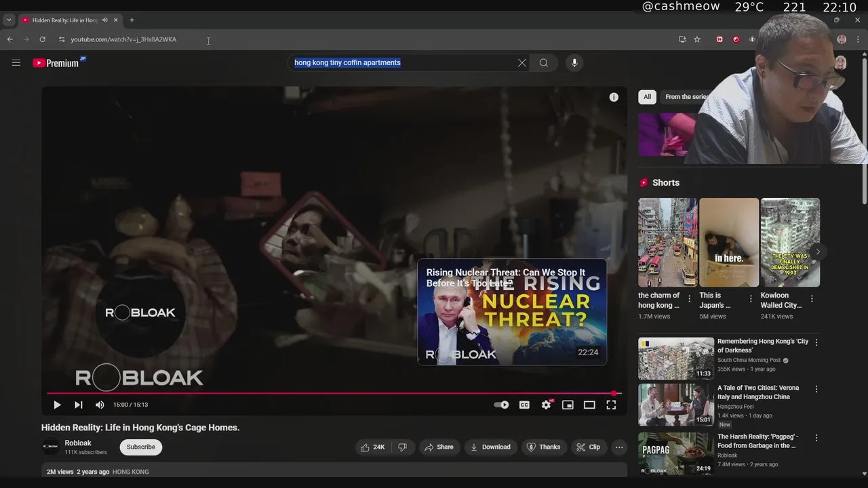
Task: Bookmark this page with star icon
Action: click(697, 39)
